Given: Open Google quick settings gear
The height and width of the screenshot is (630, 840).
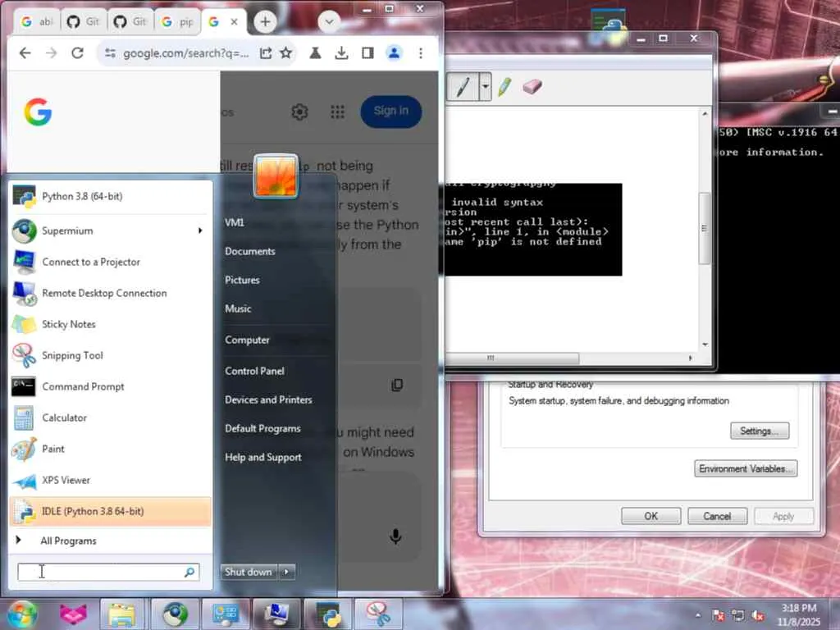Looking at the screenshot, I should (x=299, y=112).
